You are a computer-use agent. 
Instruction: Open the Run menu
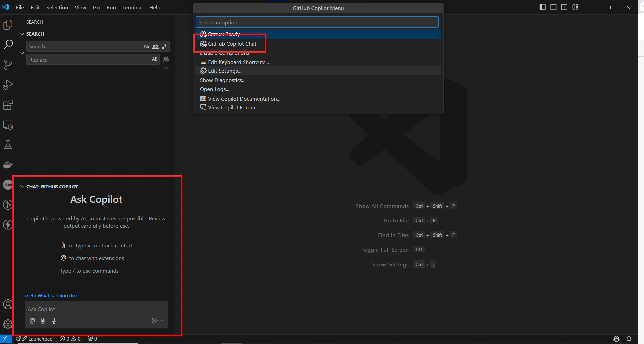[x=111, y=7]
